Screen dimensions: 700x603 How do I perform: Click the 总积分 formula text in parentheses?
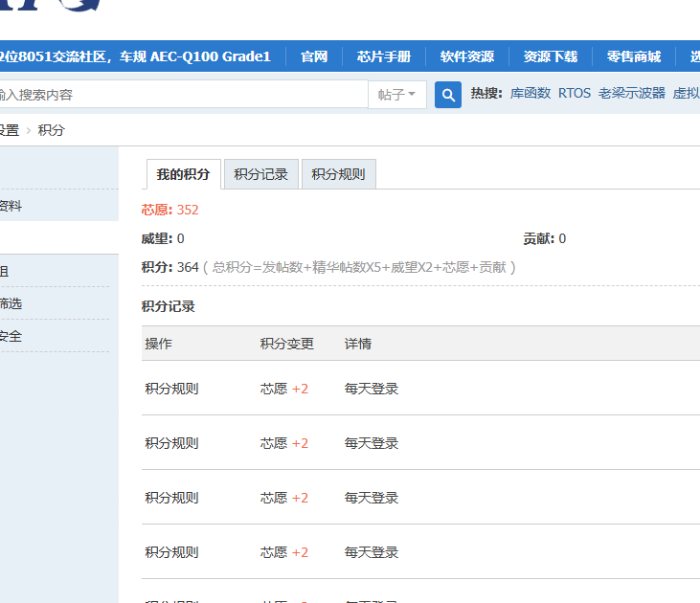coord(359,267)
